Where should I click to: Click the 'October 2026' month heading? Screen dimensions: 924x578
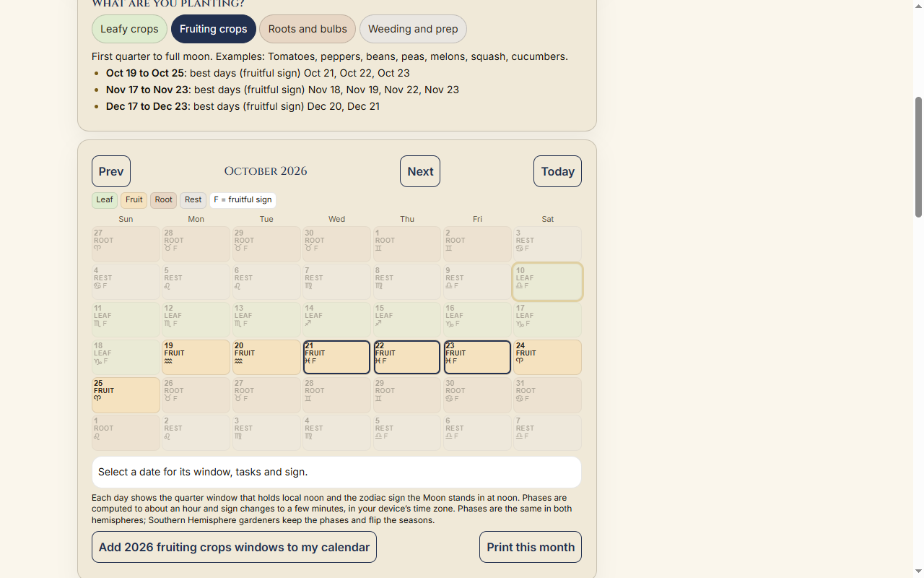click(266, 171)
